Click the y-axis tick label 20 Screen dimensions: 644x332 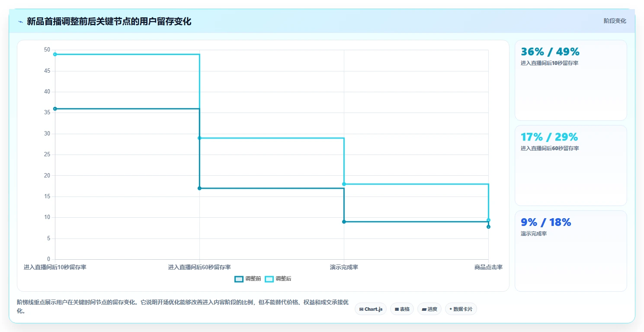pyautogui.click(x=47, y=175)
